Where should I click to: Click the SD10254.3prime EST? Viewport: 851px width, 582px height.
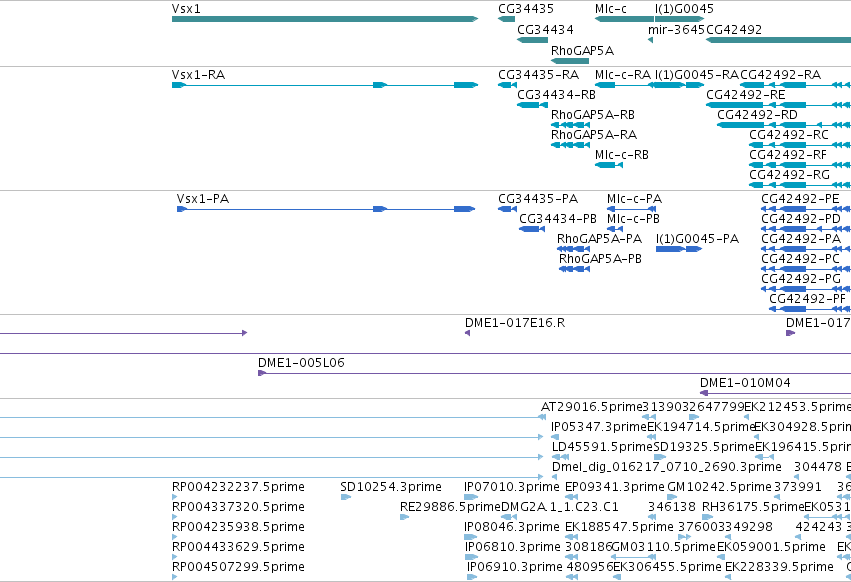(346, 497)
